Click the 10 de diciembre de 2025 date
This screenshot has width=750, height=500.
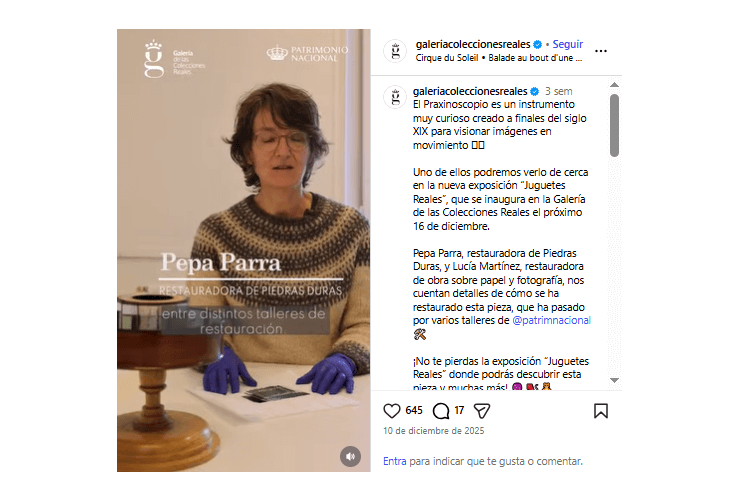(434, 431)
